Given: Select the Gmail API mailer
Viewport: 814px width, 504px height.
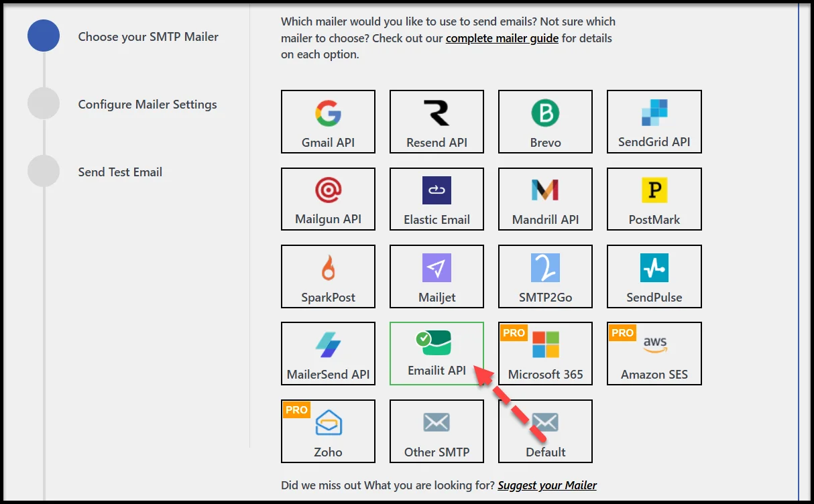Looking at the screenshot, I should tap(328, 121).
